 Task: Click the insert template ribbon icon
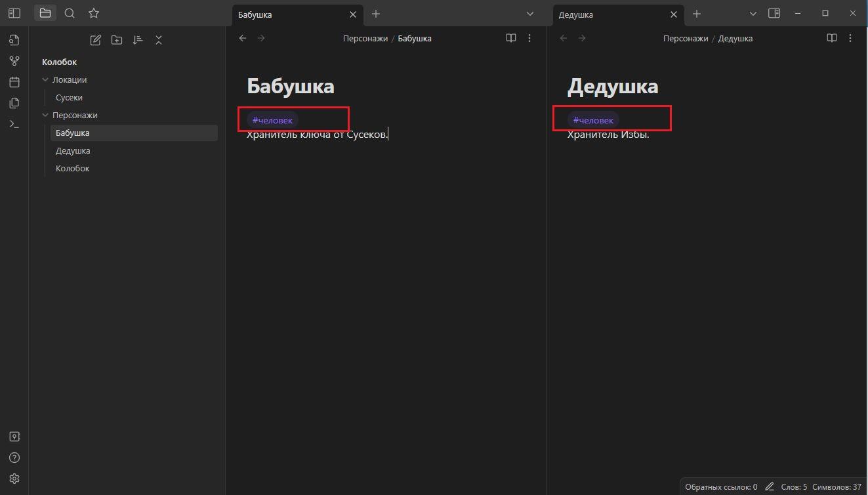point(14,103)
